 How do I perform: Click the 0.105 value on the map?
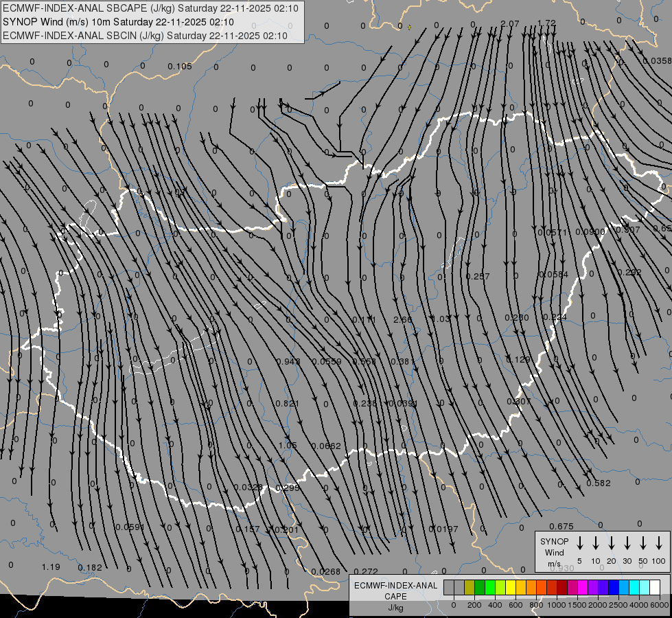[180, 67]
